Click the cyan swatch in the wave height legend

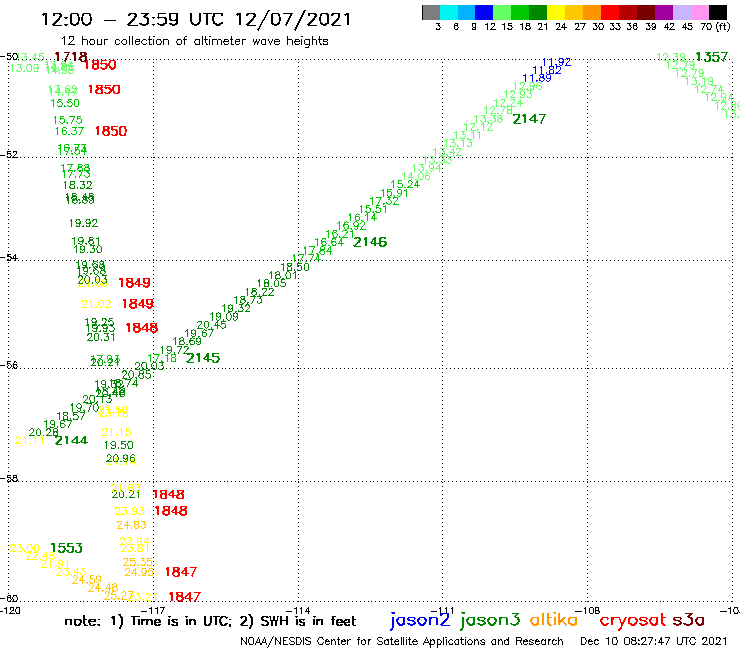(x=448, y=12)
